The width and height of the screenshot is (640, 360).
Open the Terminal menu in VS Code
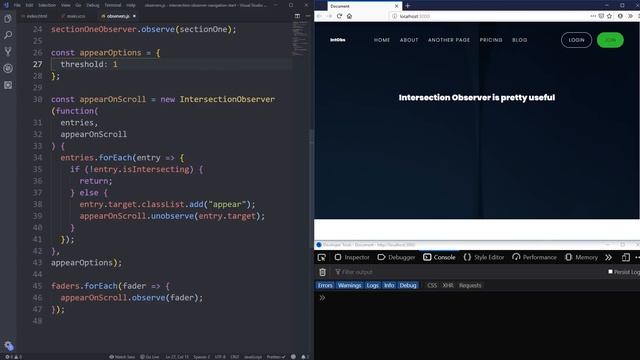pos(113,5)
